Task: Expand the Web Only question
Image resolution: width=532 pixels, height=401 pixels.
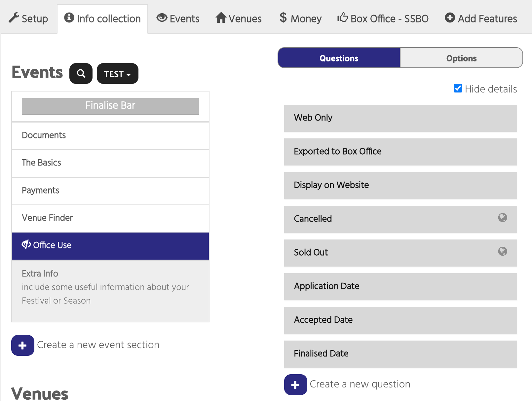Action: [x=400, y=118]
